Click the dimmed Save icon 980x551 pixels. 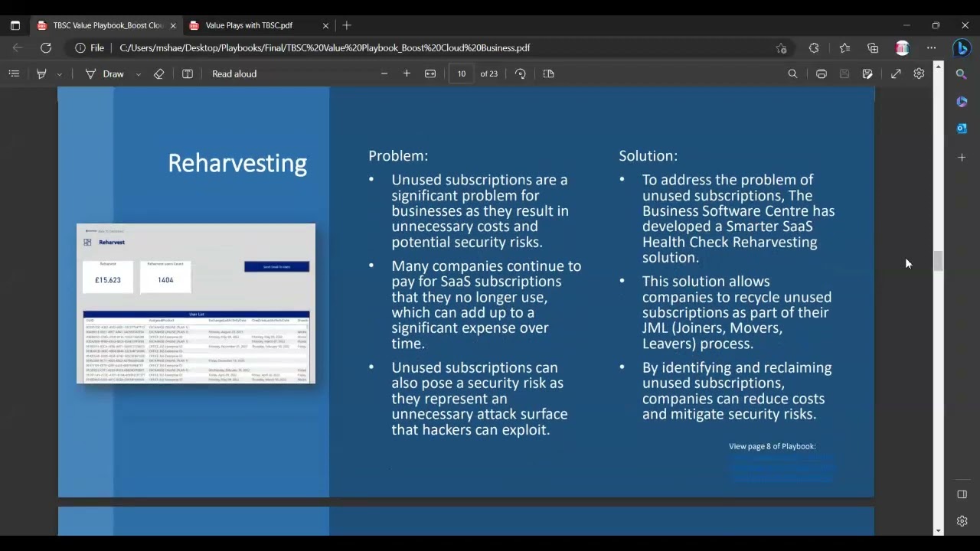(844, 73)
